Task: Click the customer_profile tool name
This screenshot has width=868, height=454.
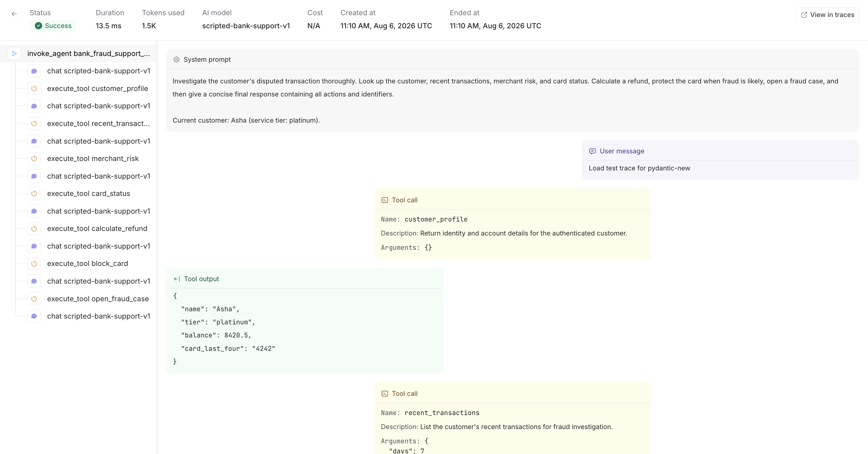Action: pos(436,219)
